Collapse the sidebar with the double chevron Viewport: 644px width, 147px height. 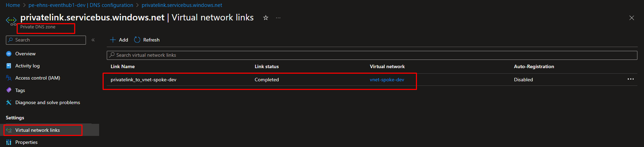[x=93, y=40]
